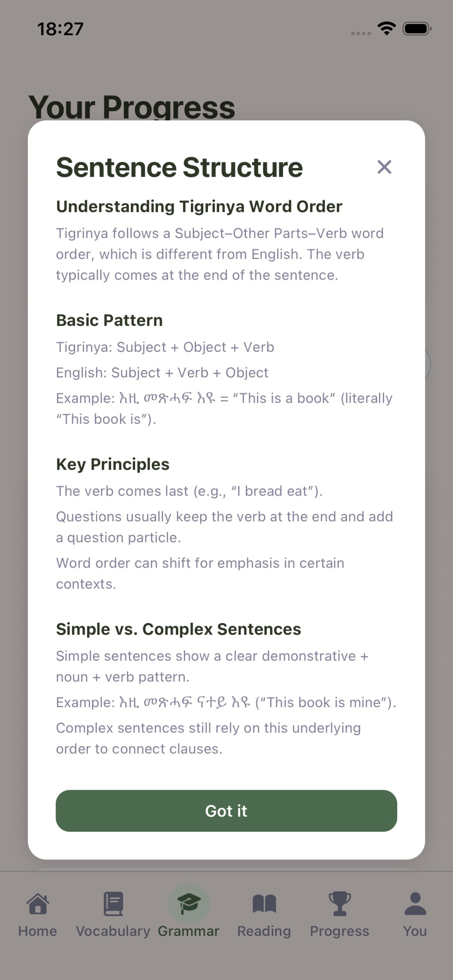
Task: Open the Reading open-book icon
Action: point(264,903)
